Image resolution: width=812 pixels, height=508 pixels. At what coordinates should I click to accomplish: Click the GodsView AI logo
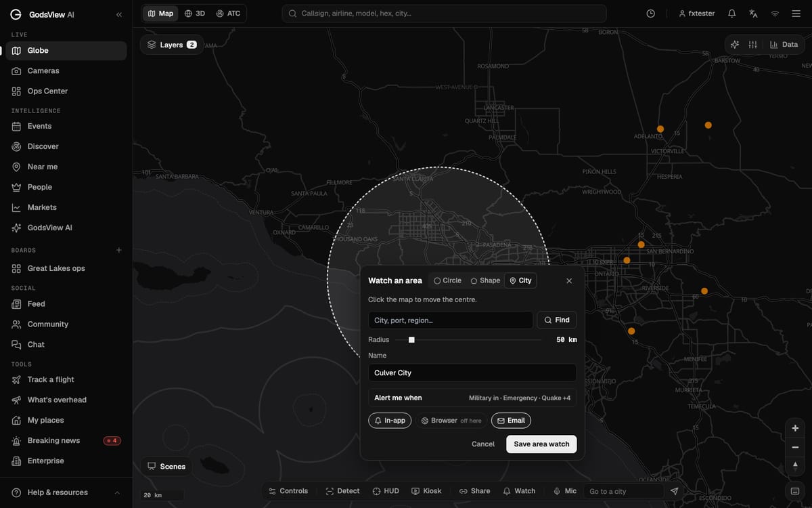42,14
